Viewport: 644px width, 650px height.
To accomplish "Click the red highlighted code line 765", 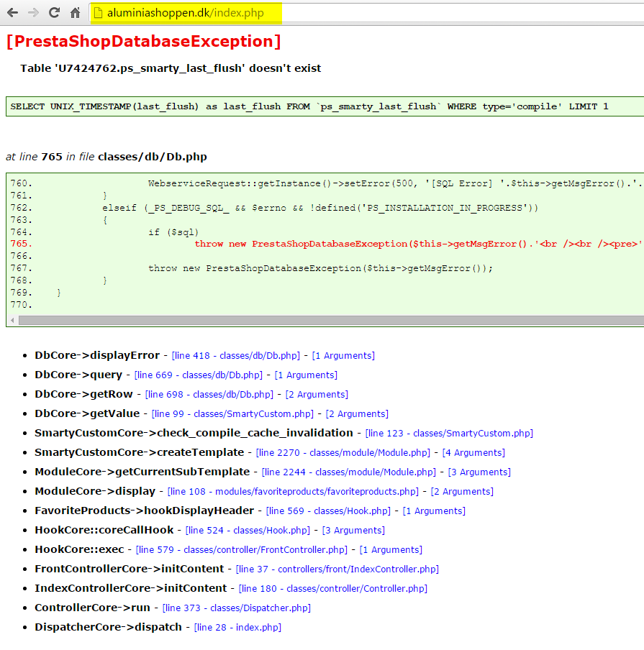I will coord(326,244).
